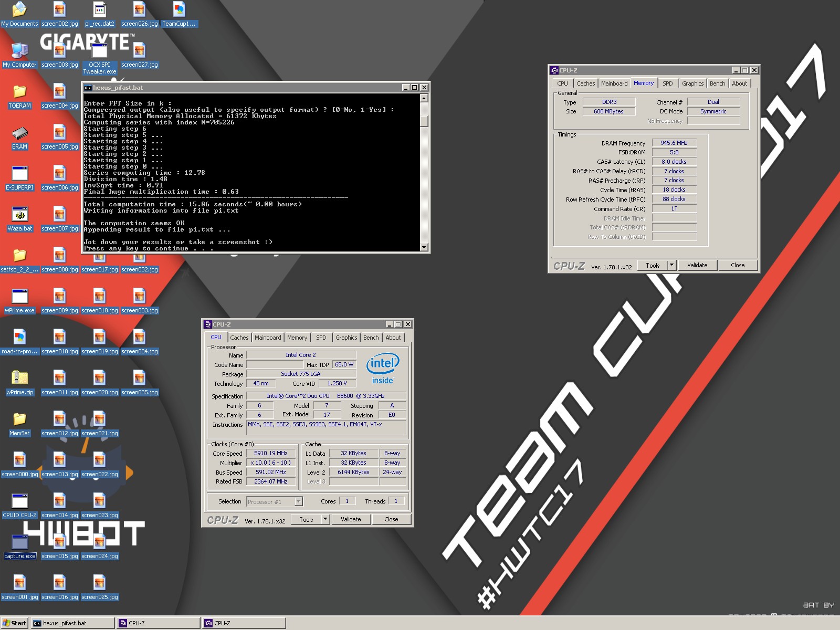This screenshot has width=840, height=630.
Task: Click the Specification field in CPU-Z
Action: [x=325, y=396]
